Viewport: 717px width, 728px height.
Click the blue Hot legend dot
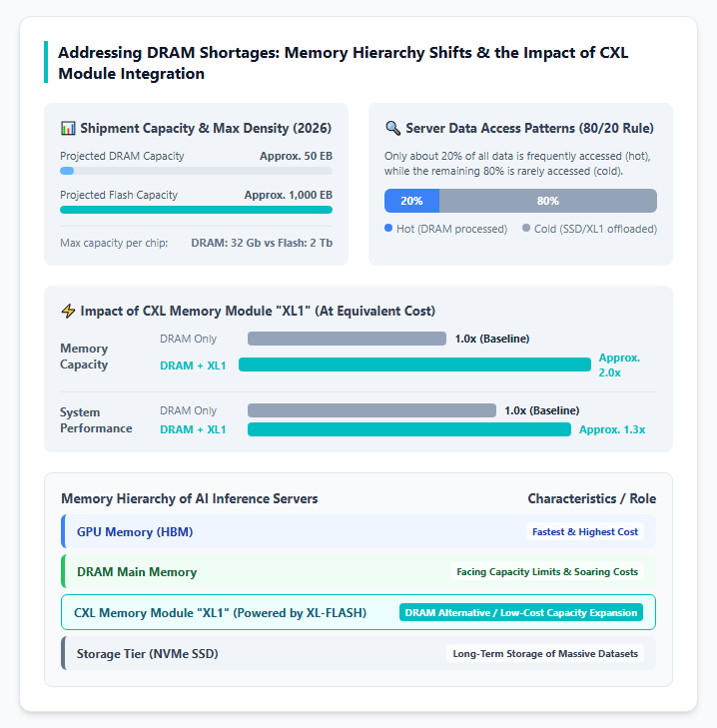pos(388,228)
